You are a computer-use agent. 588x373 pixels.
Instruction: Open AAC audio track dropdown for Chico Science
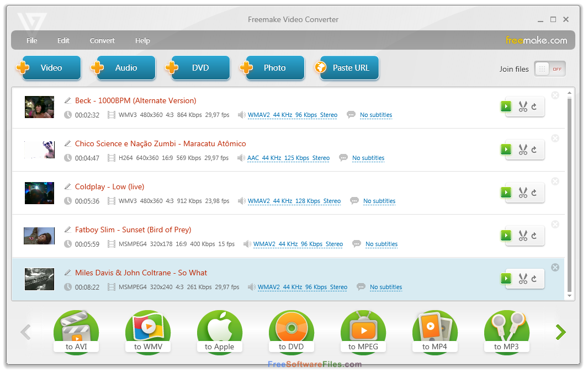(x=288, y=158)
